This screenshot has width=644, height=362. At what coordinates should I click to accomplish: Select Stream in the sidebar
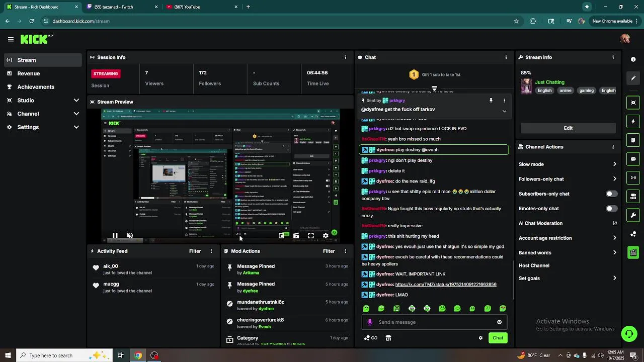pyautogui.click(x=43, y=60)
